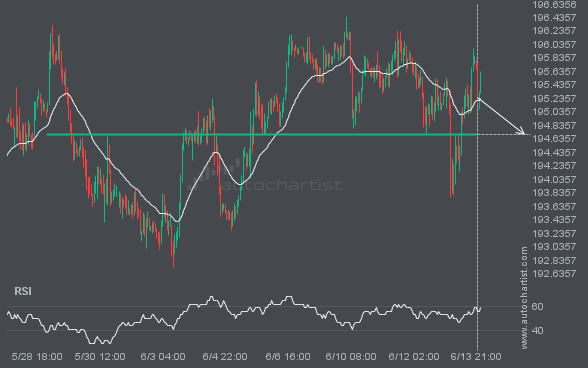Screen dimensions: 588x368
Task: Click the 194.0357 price label
Action: coord(554,180)
